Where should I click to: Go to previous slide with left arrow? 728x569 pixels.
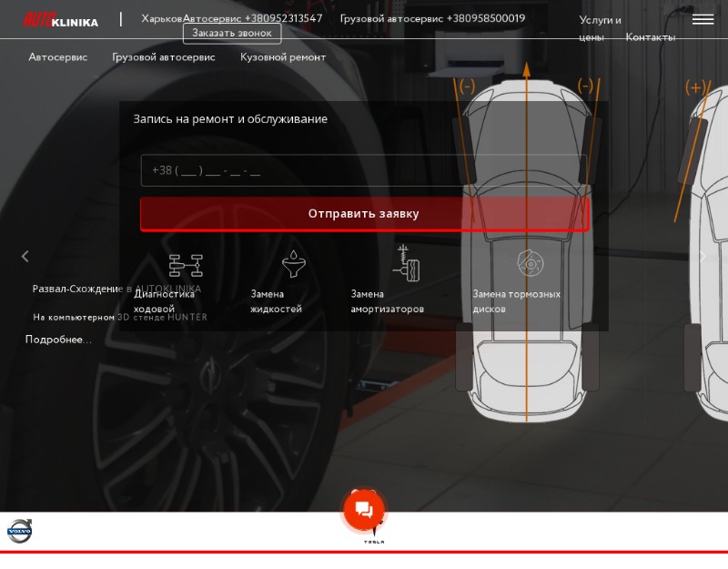(25, 257)
